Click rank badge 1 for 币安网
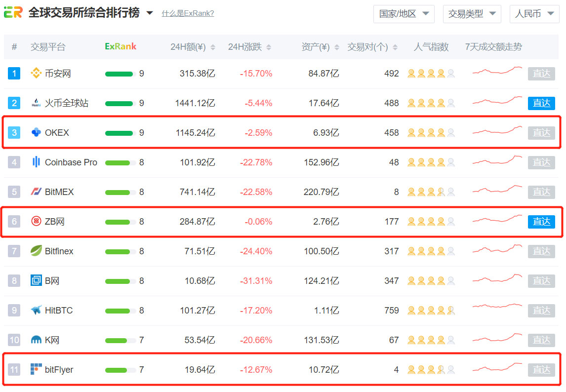This screenshot has height=392, width=566. click(x=14, y=74)
